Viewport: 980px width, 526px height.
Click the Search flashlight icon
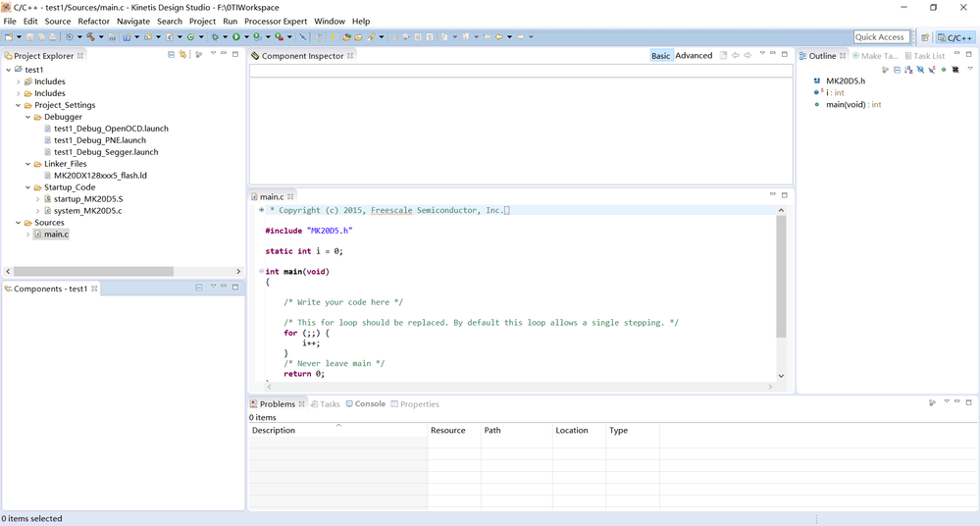pos(371,37)
